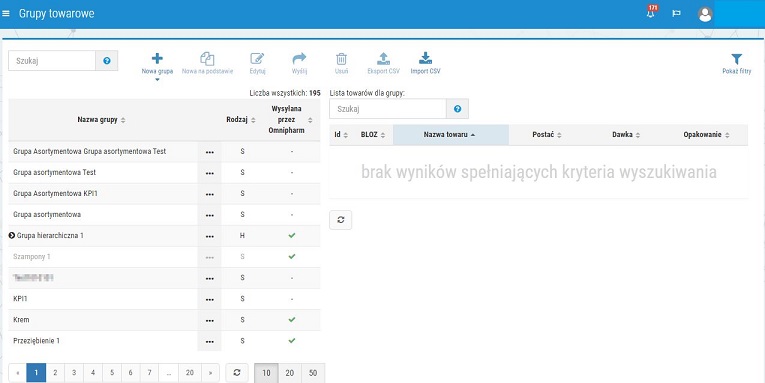Go to page 5 of groups
The height and width of the screenshot is (383, 765).
[x=112, y=373]
